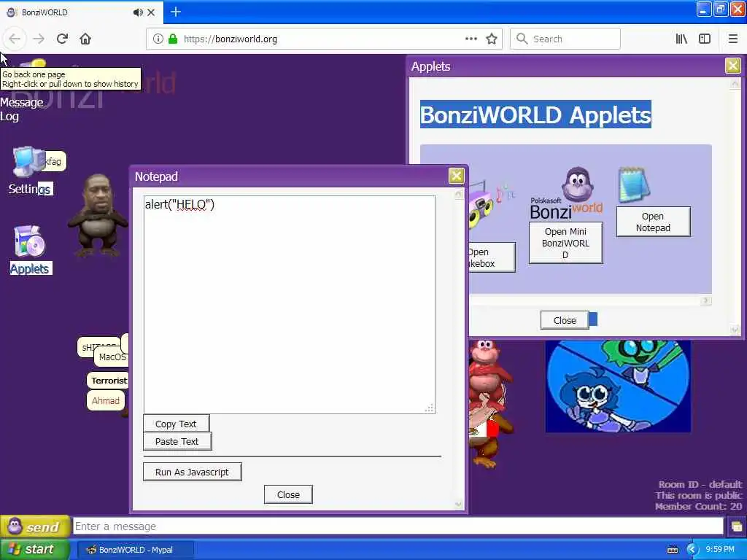Click the keyboard icon in system tray

click(672, 550)
